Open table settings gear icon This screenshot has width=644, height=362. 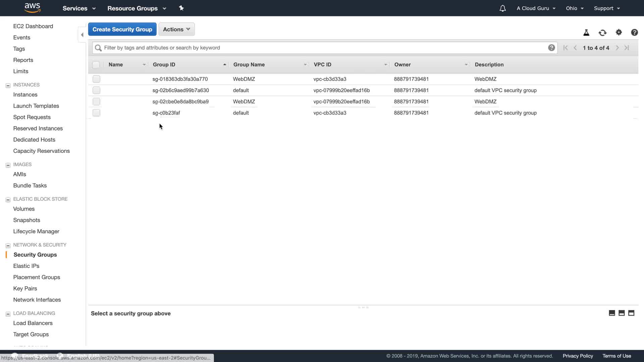click(x=619, y=33)
